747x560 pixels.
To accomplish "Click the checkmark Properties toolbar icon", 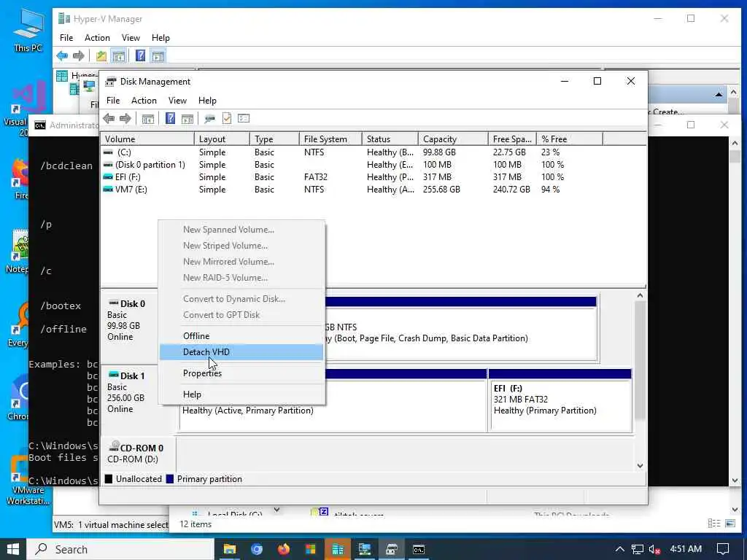I will pyautogui.click(x=227, y=119).
